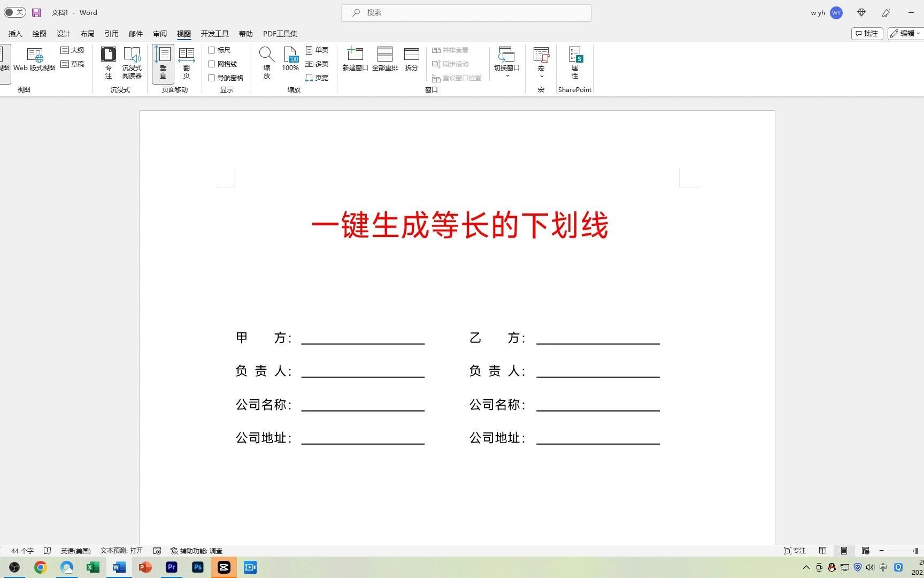Split the document window
The width and height of the screenshot is (924, 578).
(412, 59)
